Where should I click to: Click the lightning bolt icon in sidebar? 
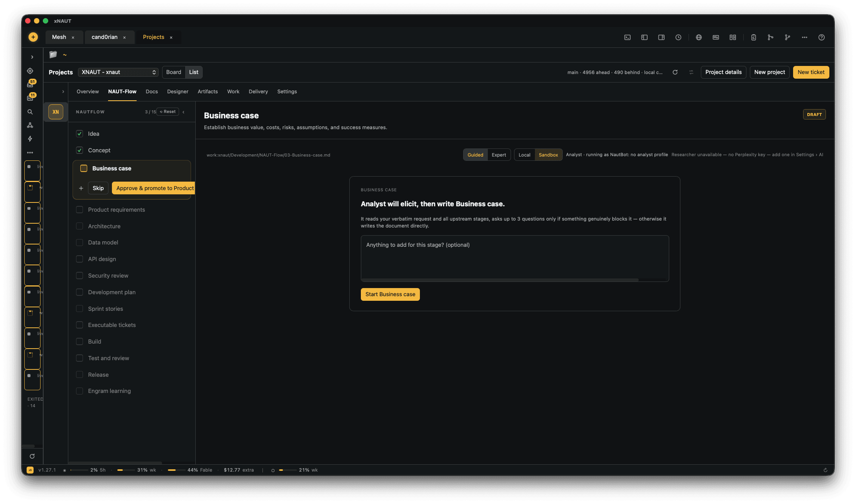30,139
